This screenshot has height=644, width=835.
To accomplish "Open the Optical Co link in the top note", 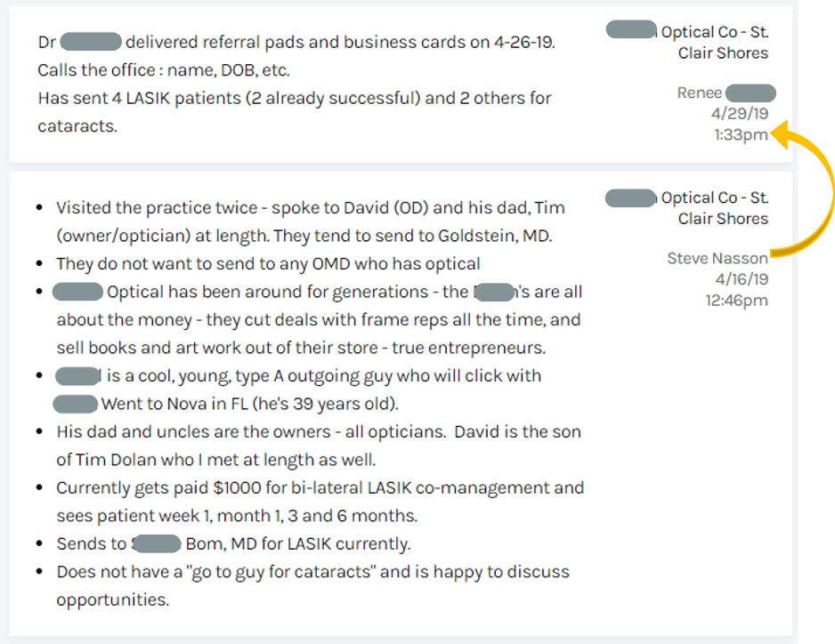I will [713, 32].
